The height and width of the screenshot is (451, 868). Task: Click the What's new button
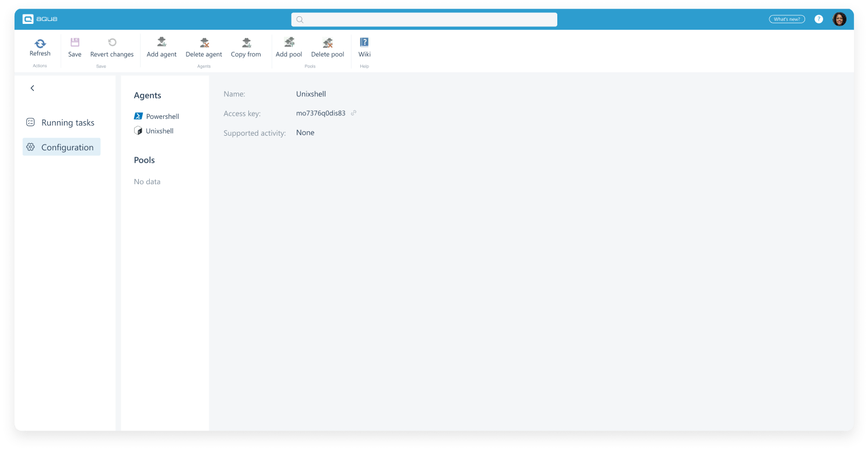(x=786, y=18)
